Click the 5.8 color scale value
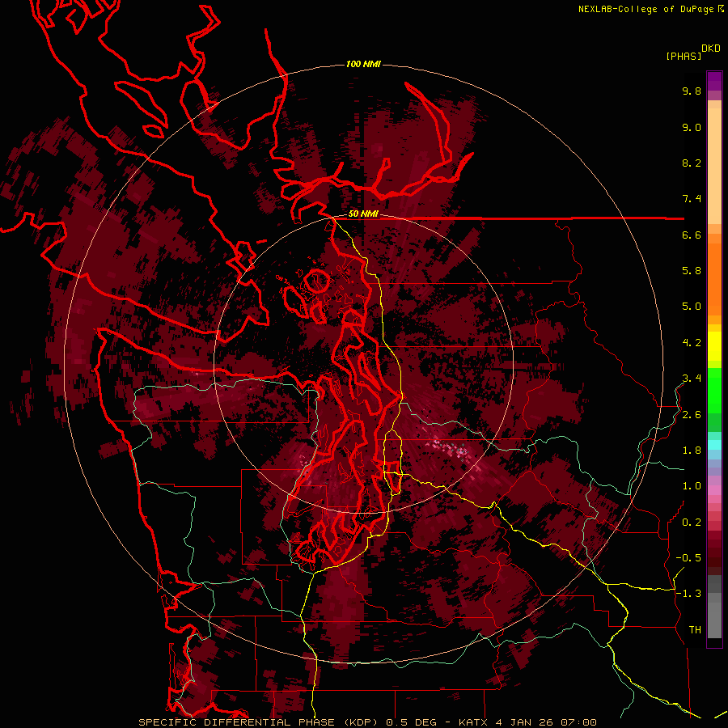This screenshot has height=728, width=728. tap(692, 271)
